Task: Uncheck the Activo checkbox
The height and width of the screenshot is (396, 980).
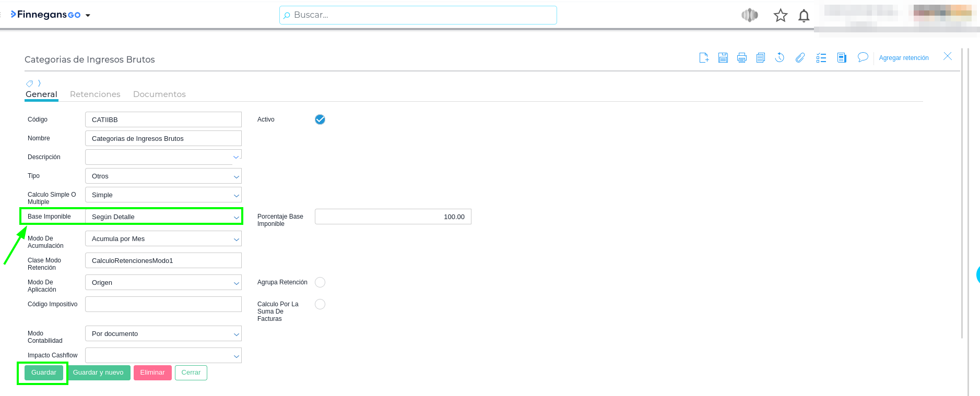Action: (x=320, y=119)
